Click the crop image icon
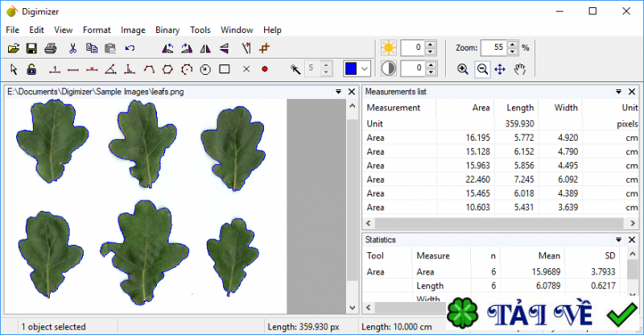Viewport: 644px width, 335px height. pos(265,48)
